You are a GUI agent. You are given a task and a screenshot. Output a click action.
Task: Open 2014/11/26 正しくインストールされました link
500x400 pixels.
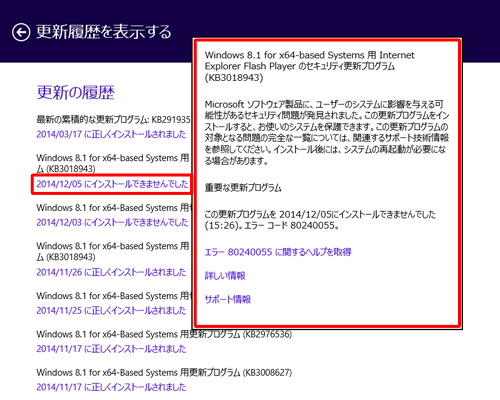[x=111, y=272]
